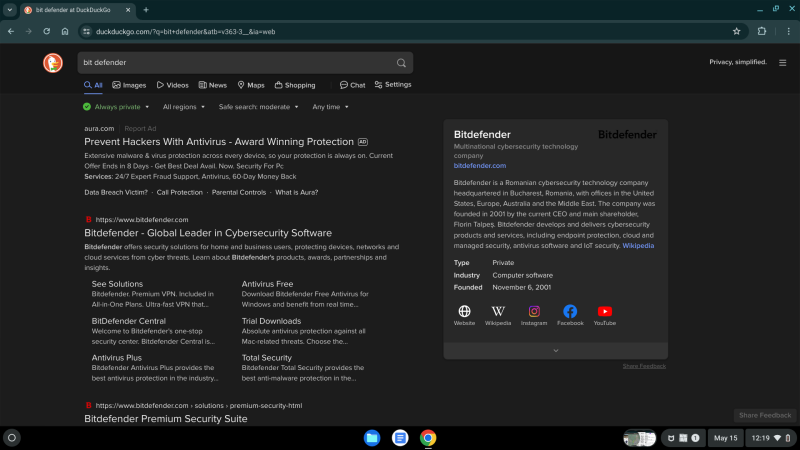Open Bitdefender's Facebook page icon
The height and width of the screenshot is (450, 800).
coord(570,312)
